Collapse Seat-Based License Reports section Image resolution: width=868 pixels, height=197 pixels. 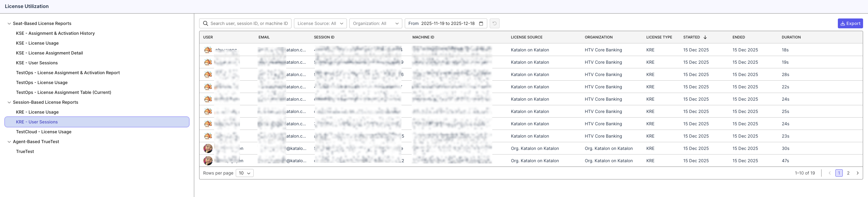point(9,24)
